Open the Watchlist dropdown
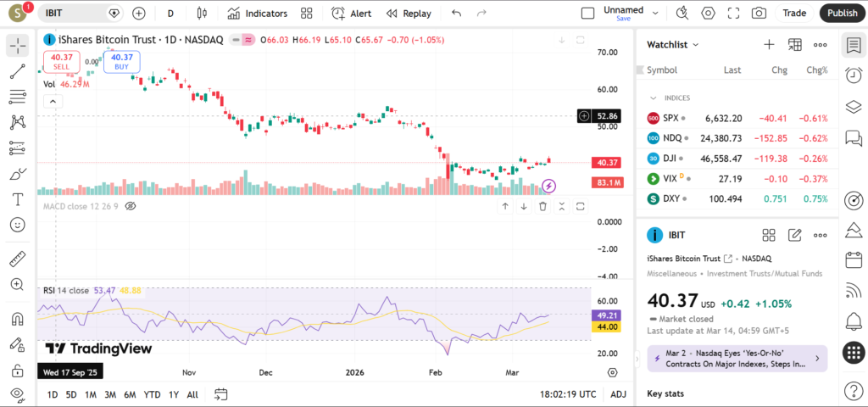Viewport: 868px width, 407px height. tap(673, 44)
